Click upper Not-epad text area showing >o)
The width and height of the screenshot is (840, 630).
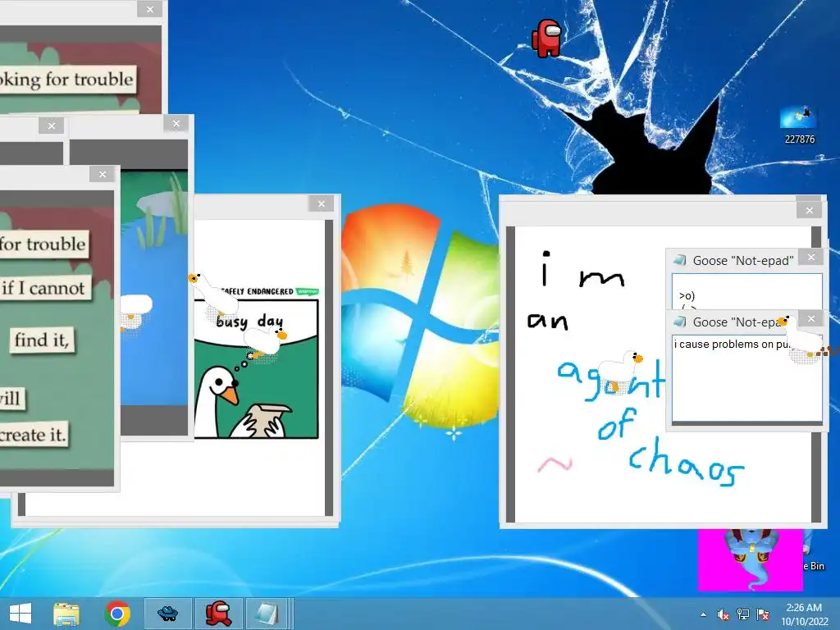(746, 292)
